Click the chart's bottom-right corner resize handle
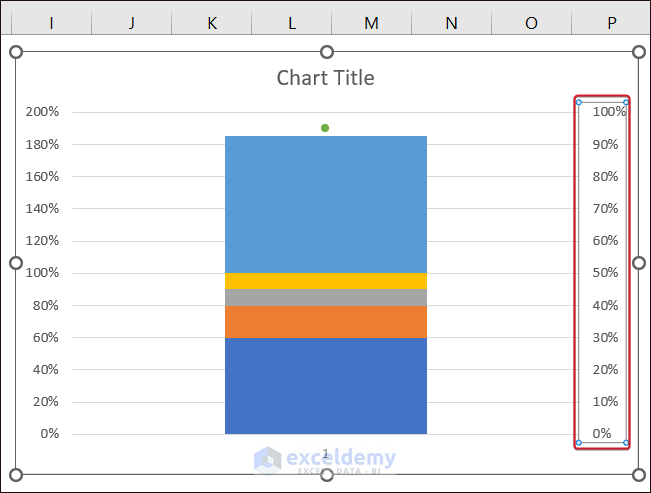Screen dimensions: 651x493 point(639,474)
